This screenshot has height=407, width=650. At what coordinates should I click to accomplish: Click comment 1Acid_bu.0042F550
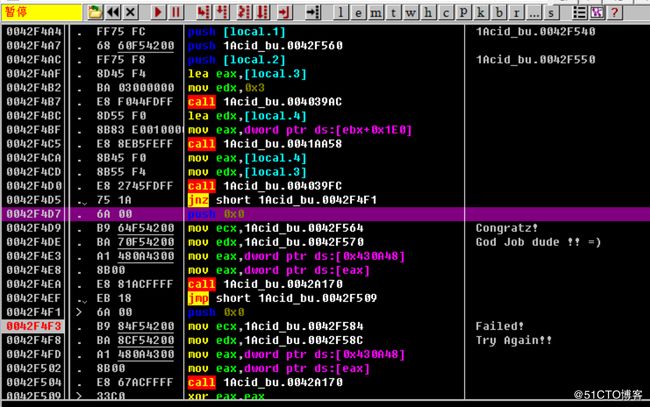536,60
